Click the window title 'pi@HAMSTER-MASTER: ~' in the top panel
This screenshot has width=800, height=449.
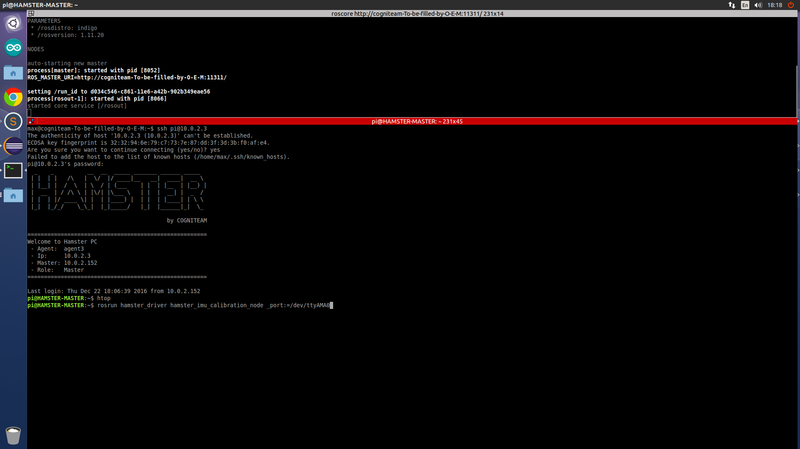click(x=40, y=5)
